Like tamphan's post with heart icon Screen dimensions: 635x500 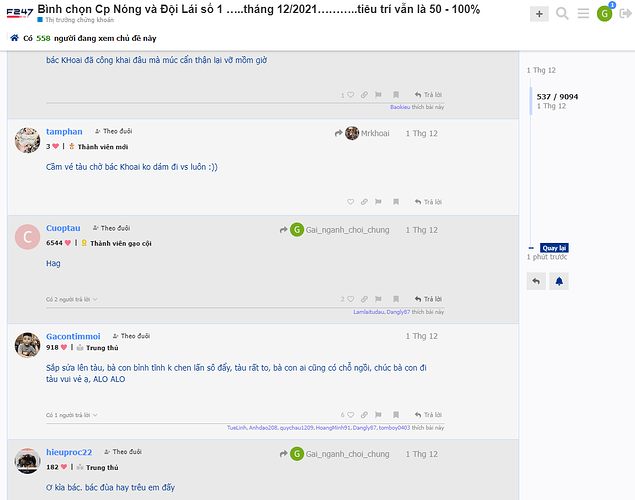pyautogui.click(x=350, y=202)
